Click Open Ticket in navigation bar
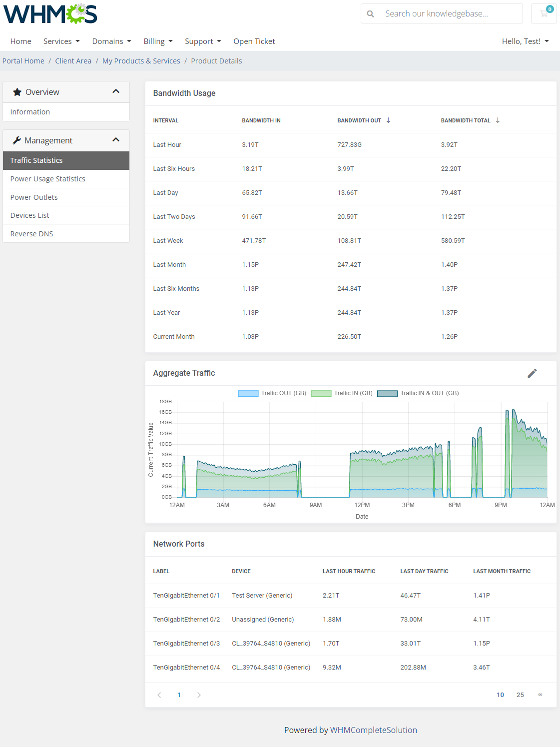Screen dimensions: 560x747 [x=254, y=41]
